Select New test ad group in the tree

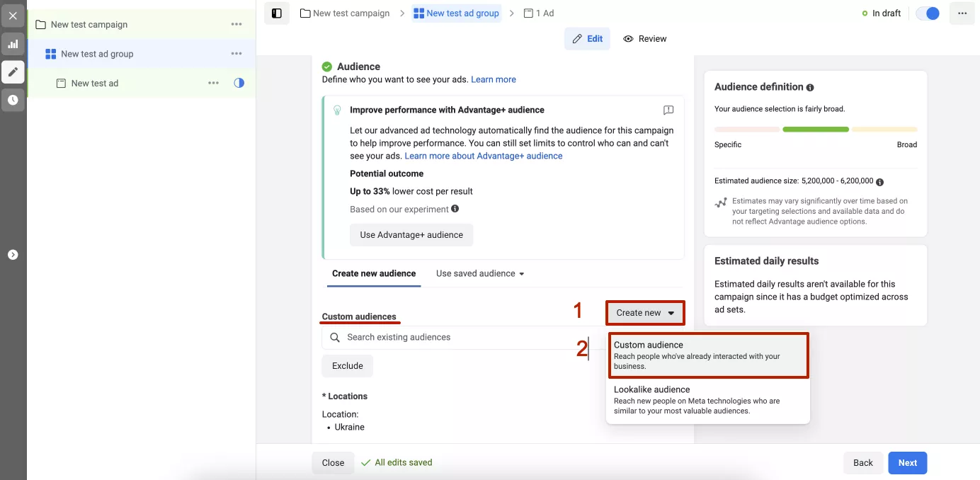point(97,54)
